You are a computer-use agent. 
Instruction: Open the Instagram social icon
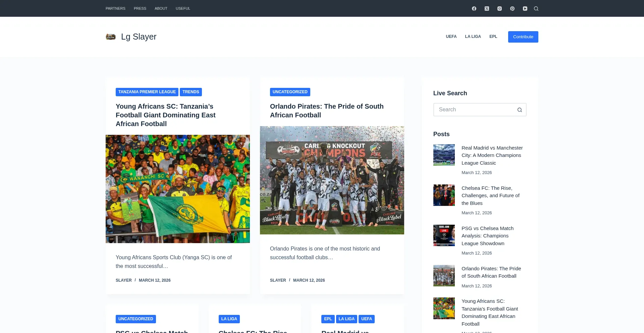[499, 8]
